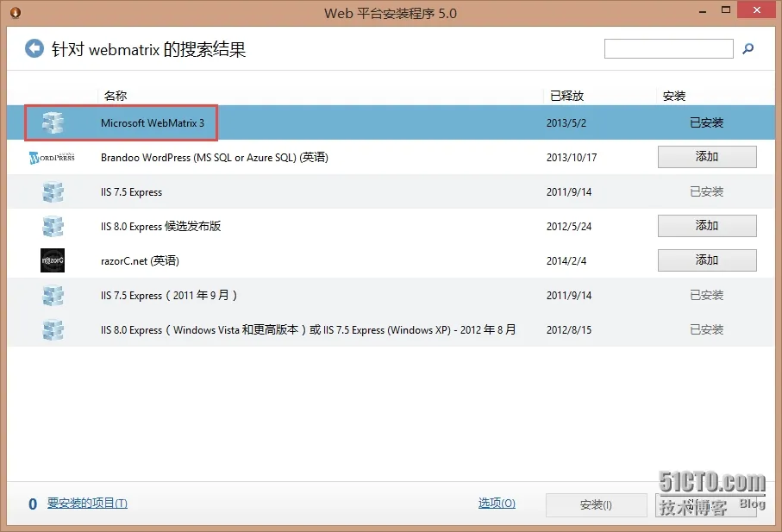
Task: Click the app icon in title bar
Action: tap(16, 12)
